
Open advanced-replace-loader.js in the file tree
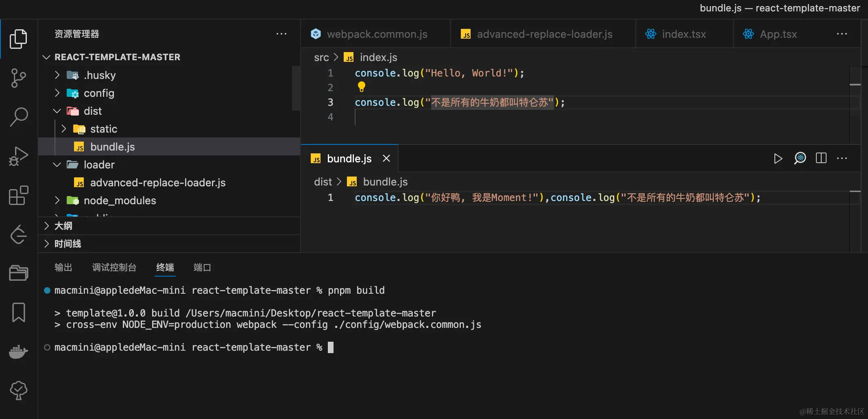click(x=157, y=183)
